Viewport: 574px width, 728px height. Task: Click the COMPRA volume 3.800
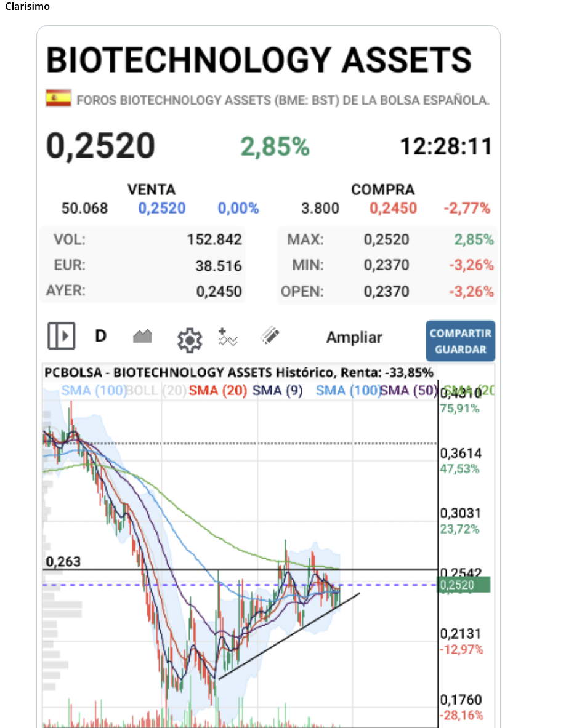pyautogui.click(x=320, y=209)
